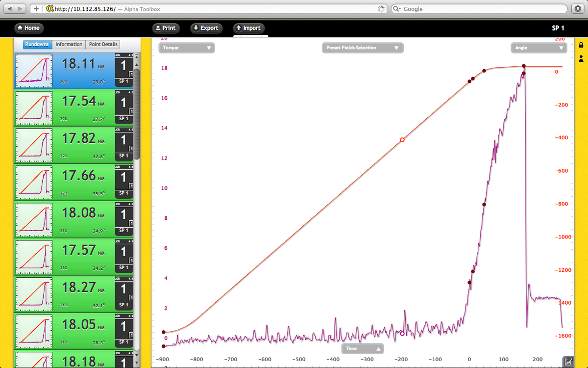
Task: Import a rundown file
Action: pyautogui.click(x=248, y=28)
